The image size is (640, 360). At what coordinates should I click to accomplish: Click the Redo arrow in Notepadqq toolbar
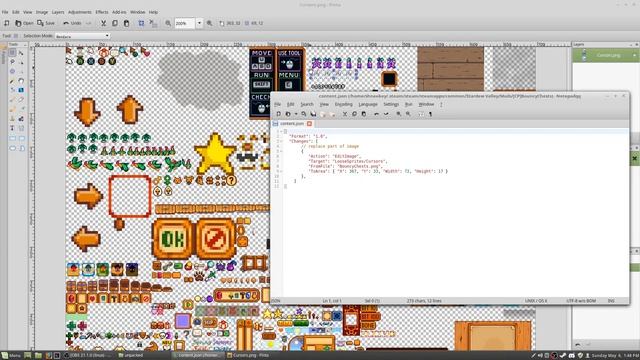(x=386, y=114)
